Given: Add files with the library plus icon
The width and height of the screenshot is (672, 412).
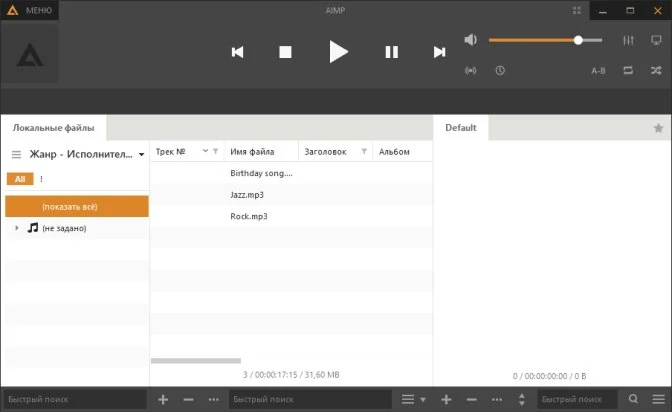Looking at the screenshot, I should [163, 400].
